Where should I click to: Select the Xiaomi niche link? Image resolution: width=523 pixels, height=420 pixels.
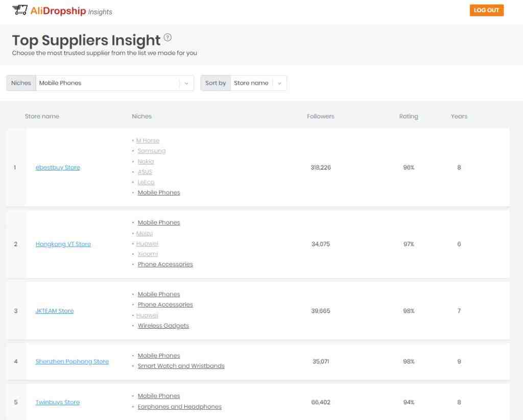[x=148, y=254]
